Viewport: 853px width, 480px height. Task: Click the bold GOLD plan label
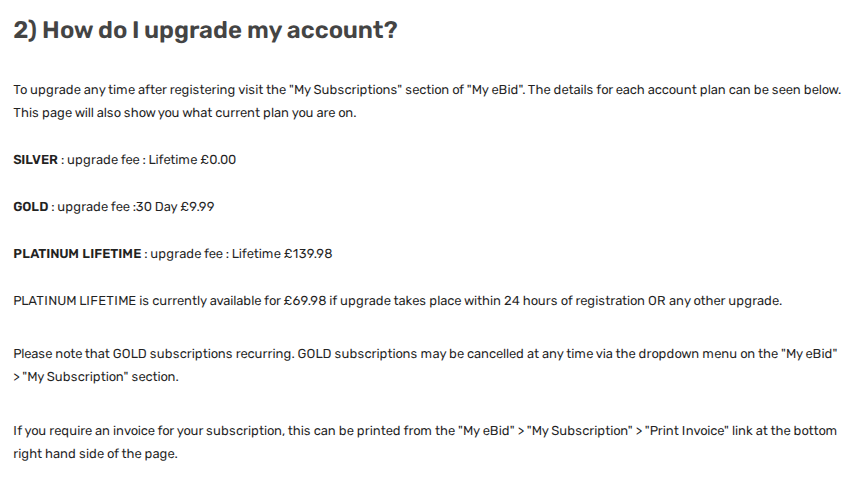coord(30,207)
